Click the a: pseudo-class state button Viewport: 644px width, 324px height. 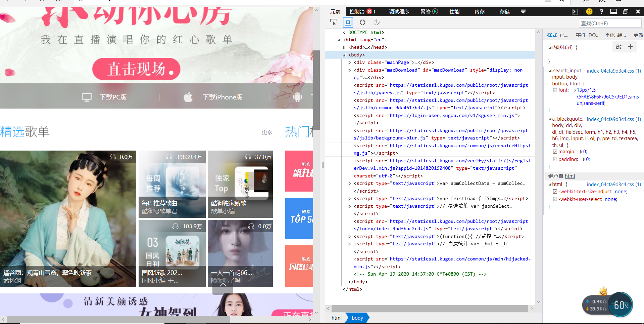(618, 47)
